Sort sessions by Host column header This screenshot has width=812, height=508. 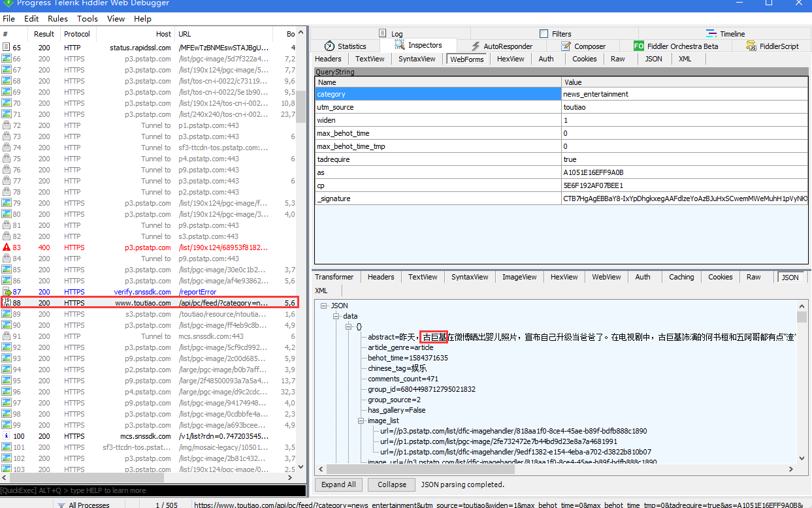click(136, 34)
